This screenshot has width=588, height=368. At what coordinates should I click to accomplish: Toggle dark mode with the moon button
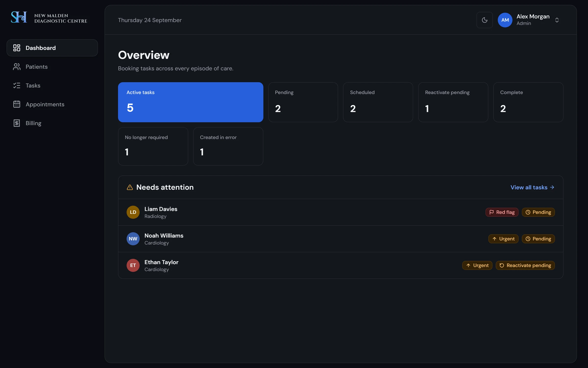coord(484,20)
